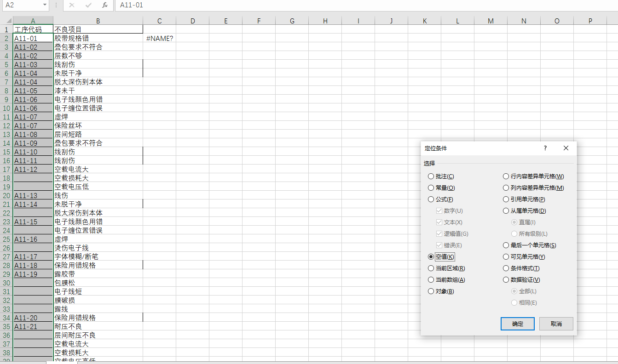The height and width of the screenshot is (364, 618).
Task: Click cell A11-19
Action: pos(33,274)
